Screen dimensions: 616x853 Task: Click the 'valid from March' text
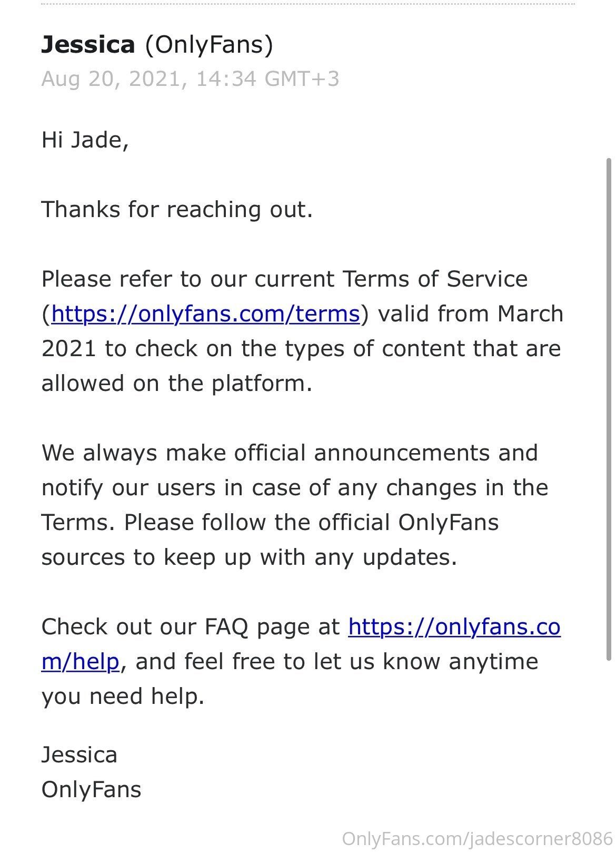tap(471, 314)
